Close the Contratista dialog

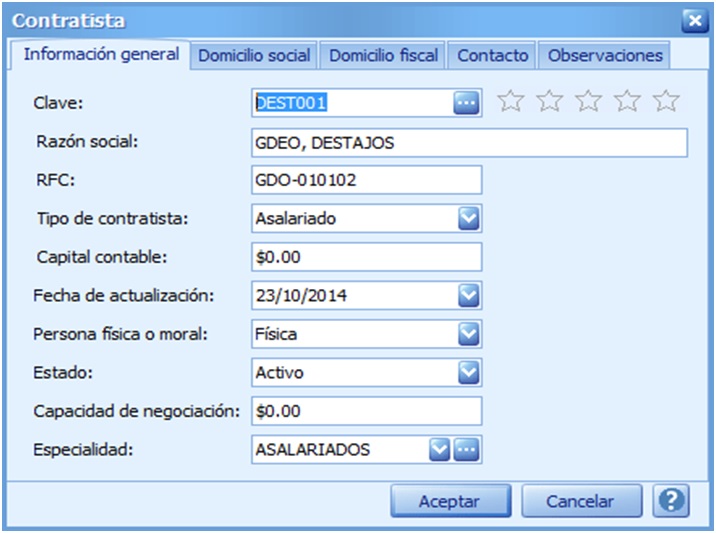[695, 21]
